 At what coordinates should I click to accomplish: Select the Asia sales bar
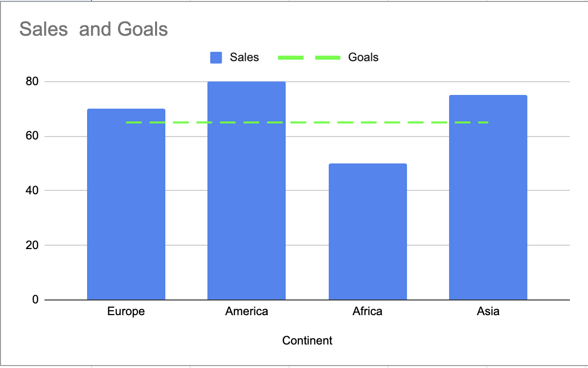point(488,197)
